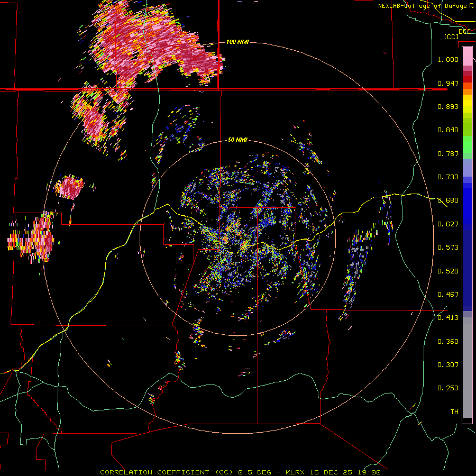Click the 0.467 scale value
This screenshot has height=476, width=476.
coord(448,294)
